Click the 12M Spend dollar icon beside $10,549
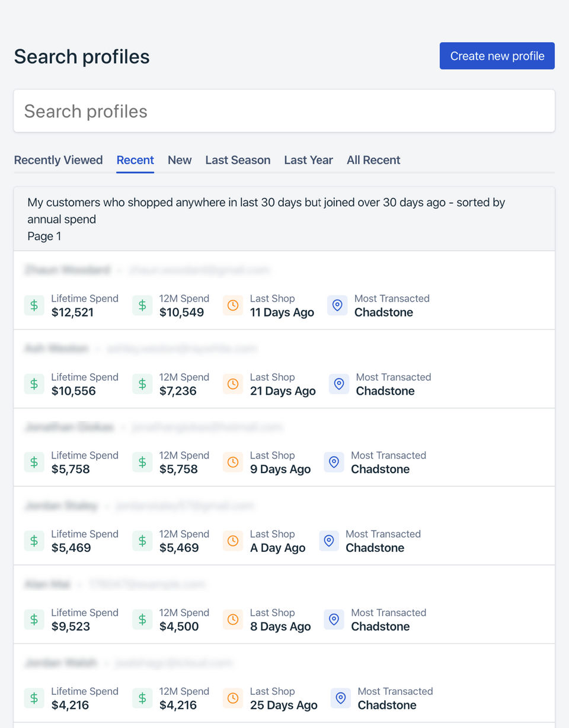569x728 pixels. 142,306
